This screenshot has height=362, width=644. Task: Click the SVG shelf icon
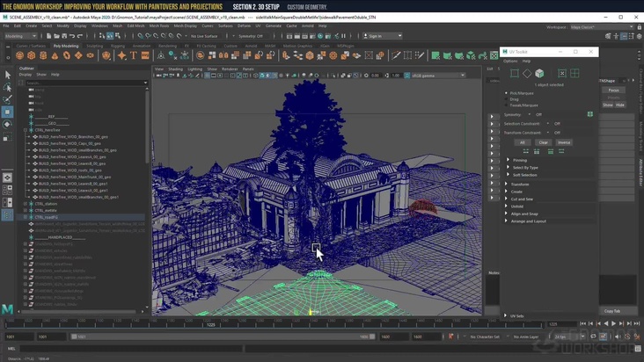point(145,55)
